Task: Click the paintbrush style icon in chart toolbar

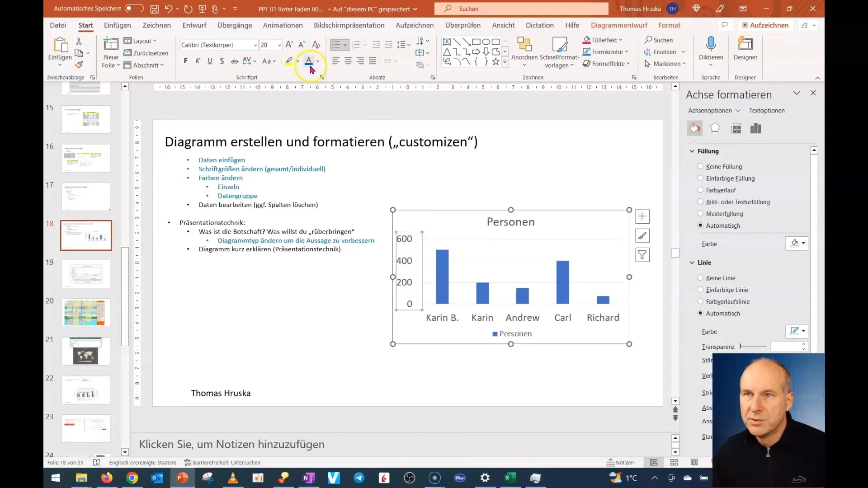Action: 643,236
